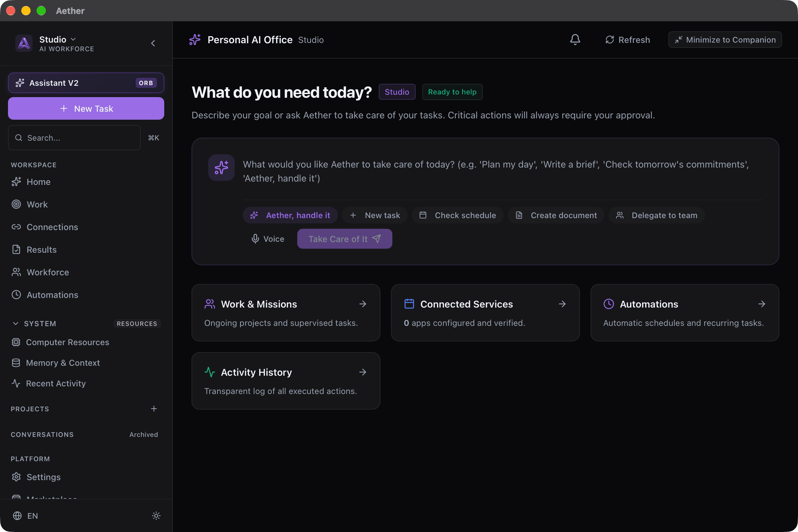Screen dimensions: 798x532
Task: Click the New Task button
Action: (x=86, y=109)
